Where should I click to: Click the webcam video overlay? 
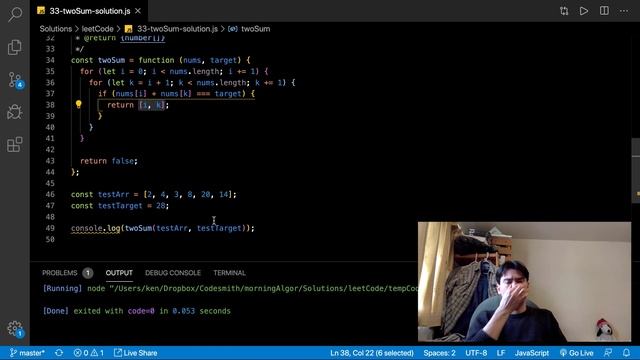point(524,282)
